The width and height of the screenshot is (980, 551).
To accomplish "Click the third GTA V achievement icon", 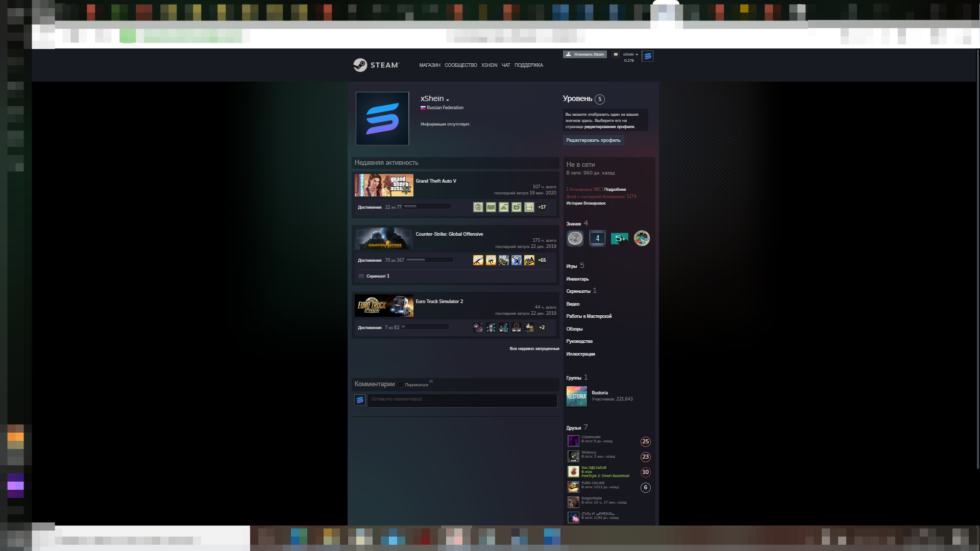I will [503, 207].
